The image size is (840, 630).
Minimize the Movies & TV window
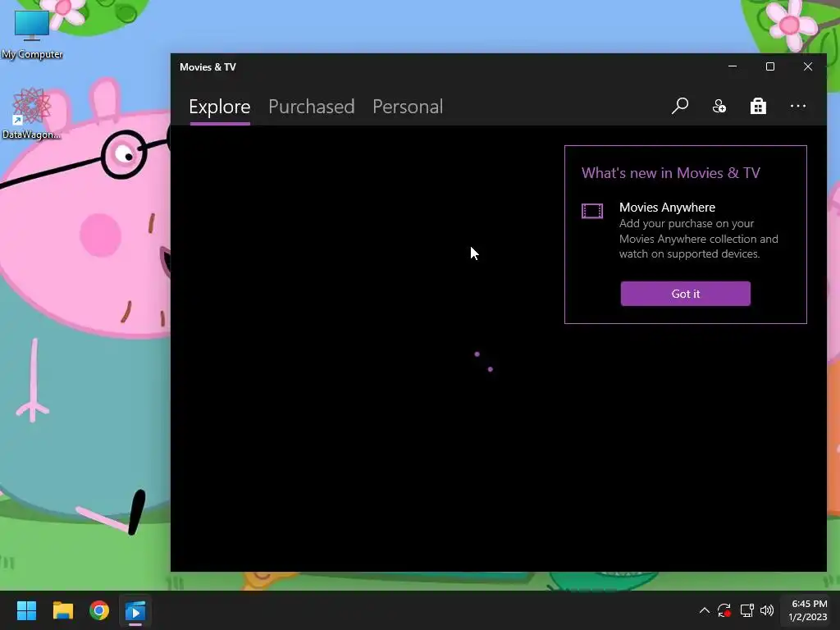pyautogui.click(x=733, y=66)
